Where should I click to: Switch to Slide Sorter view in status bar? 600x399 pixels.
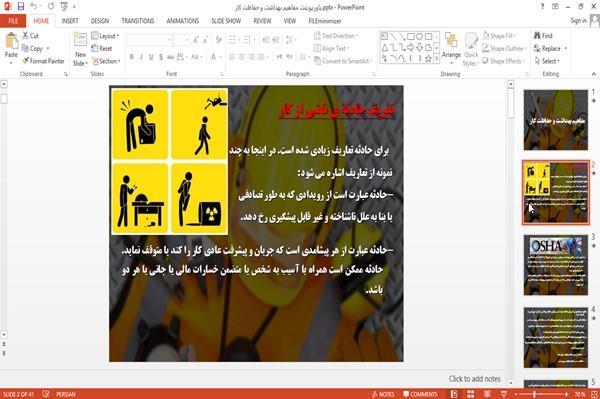click(471, 394)
